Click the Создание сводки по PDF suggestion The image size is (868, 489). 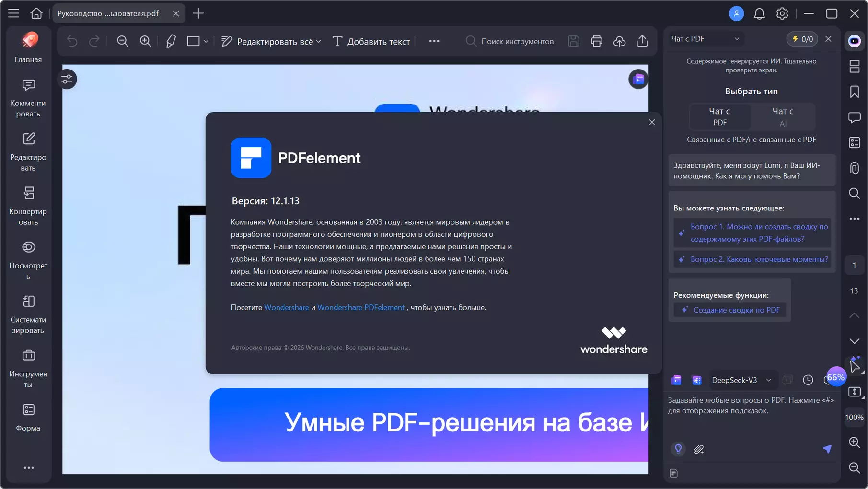coord(730,310)
